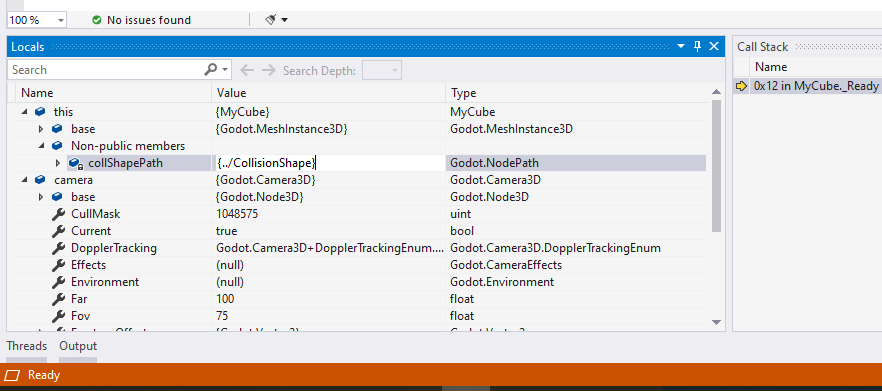The width and height of the screenshot is (882, 391).
Task: Click the Locals scrollbar down arrow
Action: pyautogui.click(x=716, y=322)
